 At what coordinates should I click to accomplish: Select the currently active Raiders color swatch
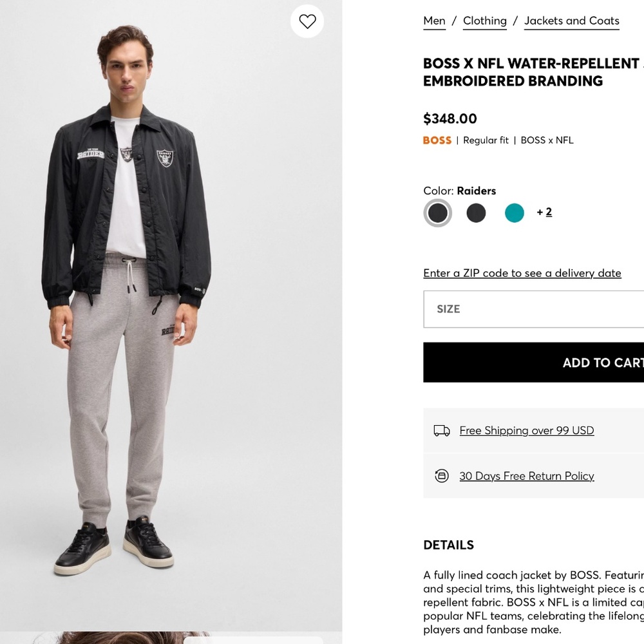[437, 213]
